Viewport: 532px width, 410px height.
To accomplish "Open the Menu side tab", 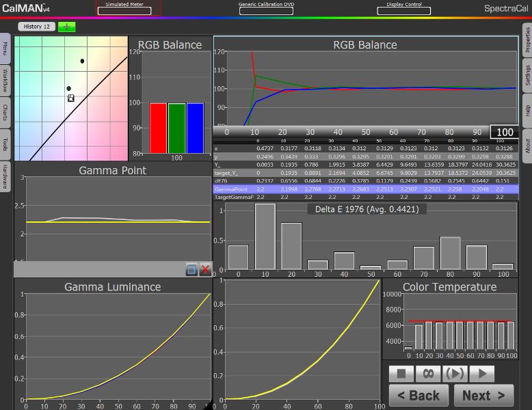I will 5,49.
